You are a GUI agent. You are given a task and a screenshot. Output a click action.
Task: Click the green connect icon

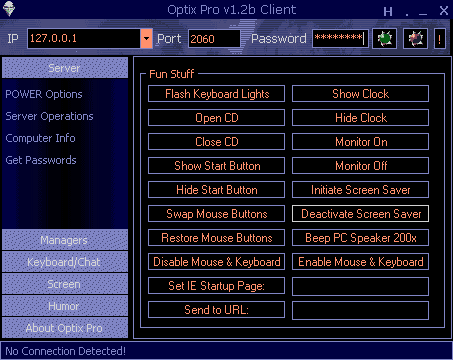[384, 39]
